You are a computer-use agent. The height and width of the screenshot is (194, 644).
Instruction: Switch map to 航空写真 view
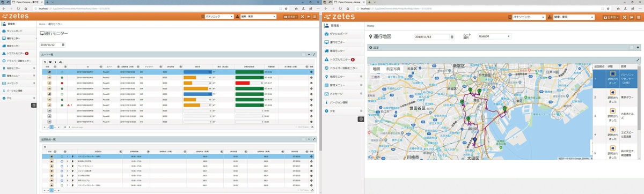tap(393, 69)
